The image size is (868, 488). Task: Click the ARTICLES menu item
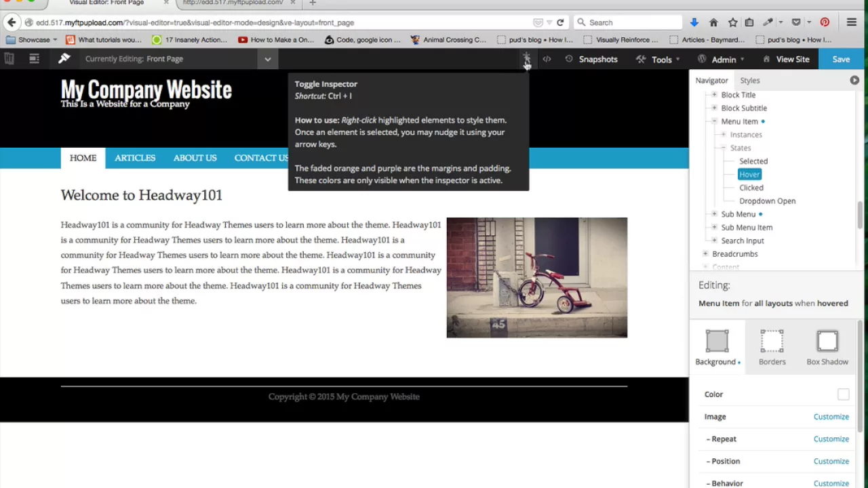tap(135, 158)
